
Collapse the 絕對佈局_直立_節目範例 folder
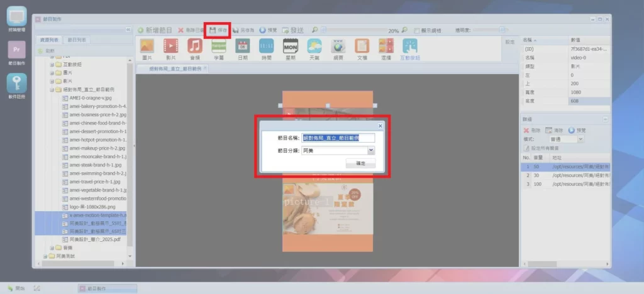coord(52,90)
